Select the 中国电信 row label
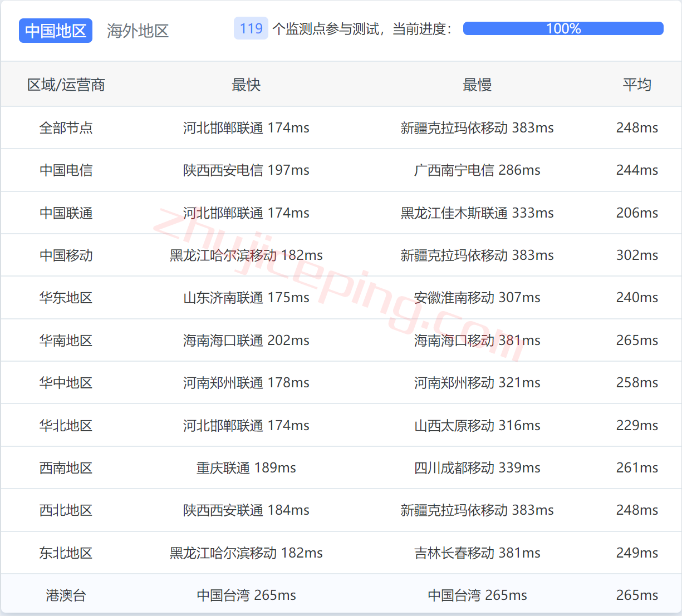This screenshot has width=682, height=616. pyautogui.click(x=66, y=170)
